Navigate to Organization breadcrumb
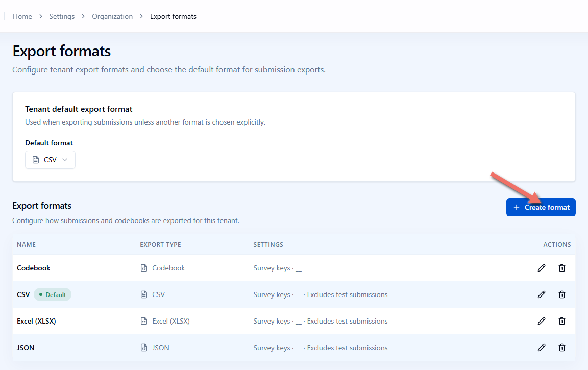The image size is (588, 370). (x=112, y=16)
